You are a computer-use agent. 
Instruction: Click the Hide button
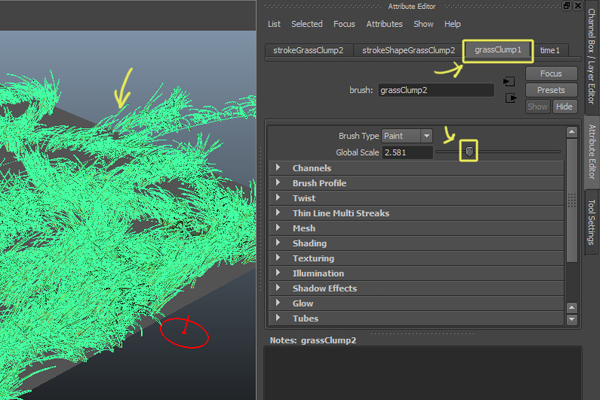tap(564, 107)
